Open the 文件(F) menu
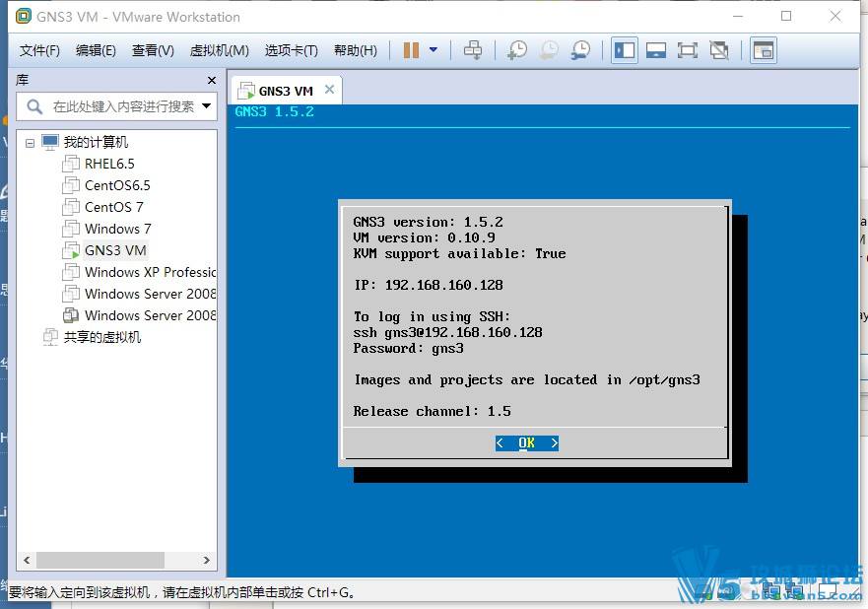868x609 pixels. (39, 50)
